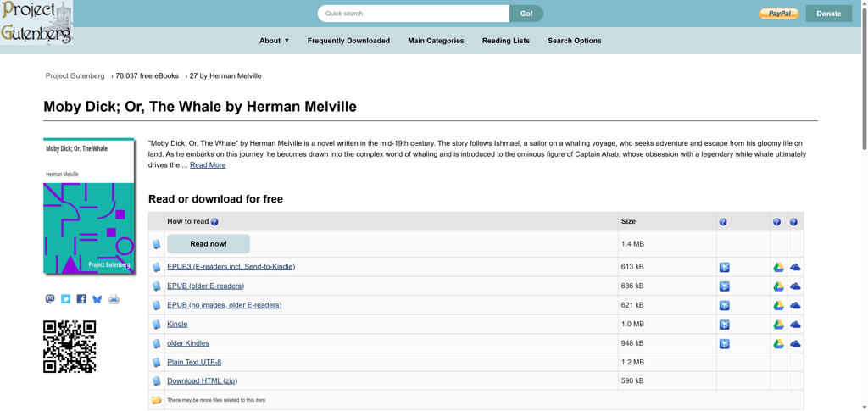Share the book on Mastodon
This screenshot has width=868, height=411.
(50, 299)
